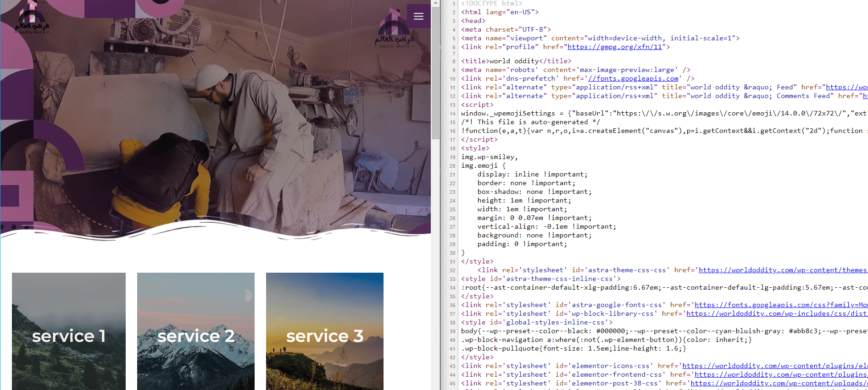Image resolution: width=868 pixels, height=390 pixels.
Task: Open the service 2 card
Action: (196, 331)
